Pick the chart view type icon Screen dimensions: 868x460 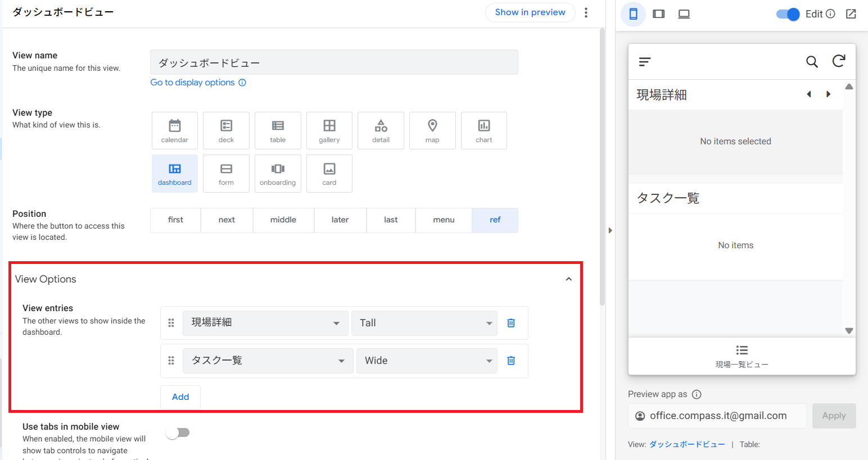483,130
